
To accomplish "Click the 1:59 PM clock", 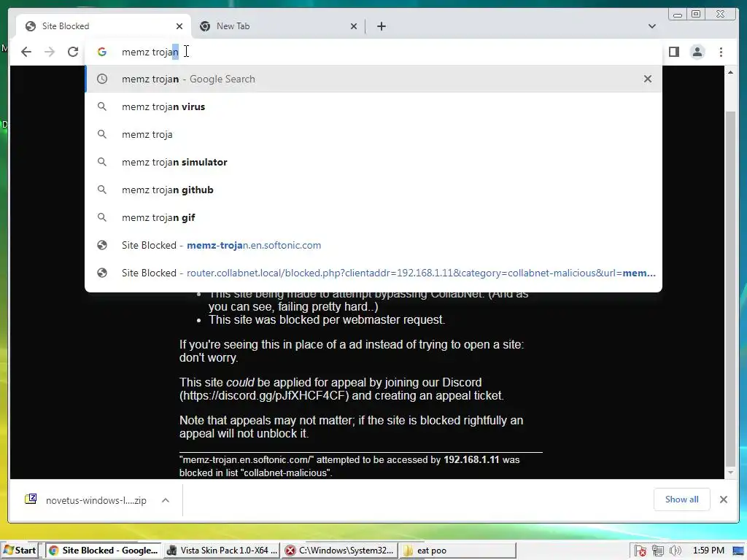I will [x=708, y=551].
